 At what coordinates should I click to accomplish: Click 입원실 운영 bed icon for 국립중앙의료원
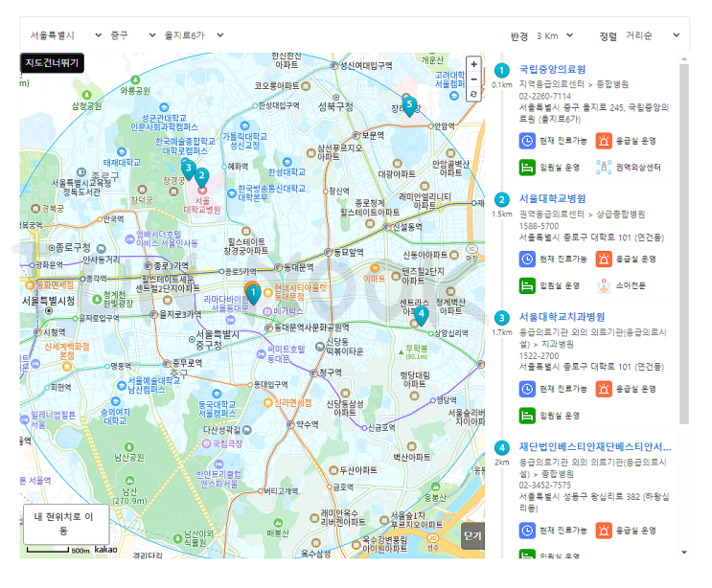[x=527, y=168]
